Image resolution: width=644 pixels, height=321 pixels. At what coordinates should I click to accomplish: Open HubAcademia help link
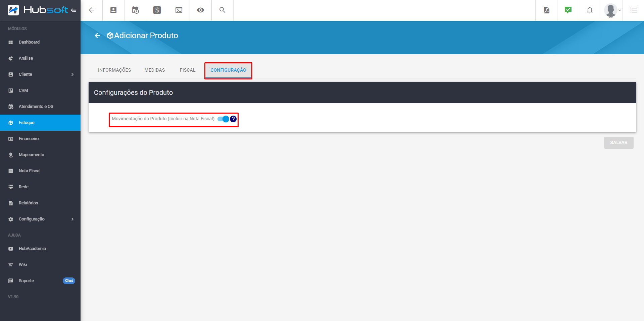pyautogui.click(x=40, y=249)
